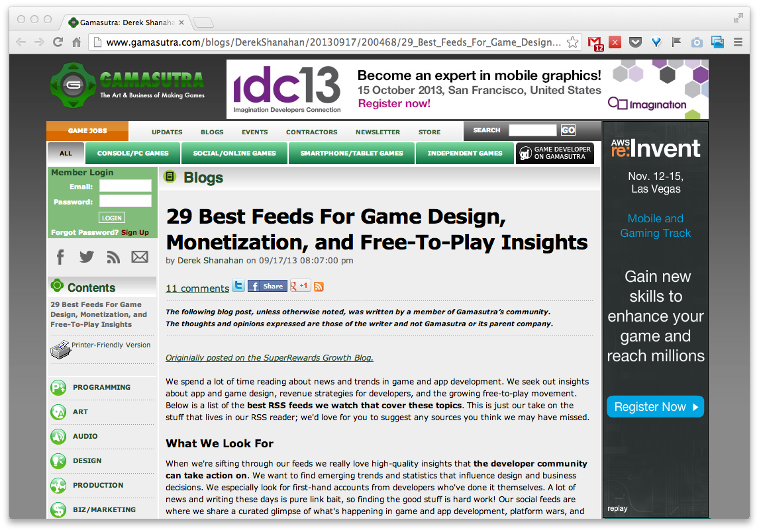The height and width of the screenshot is (532, 759).
Task: Select the Social/Online Games tab
Action: point(234,154)
